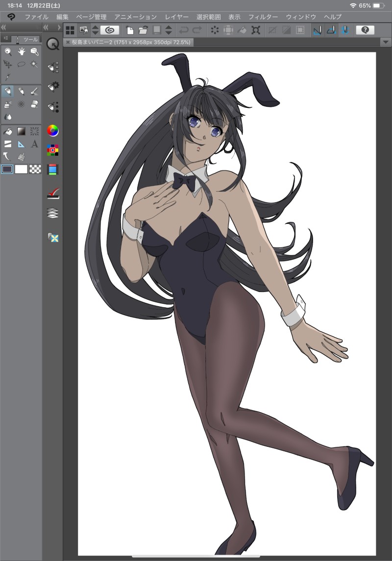
Task: Collapse the tool palette dock arrows
Action: tap(3, 27)
